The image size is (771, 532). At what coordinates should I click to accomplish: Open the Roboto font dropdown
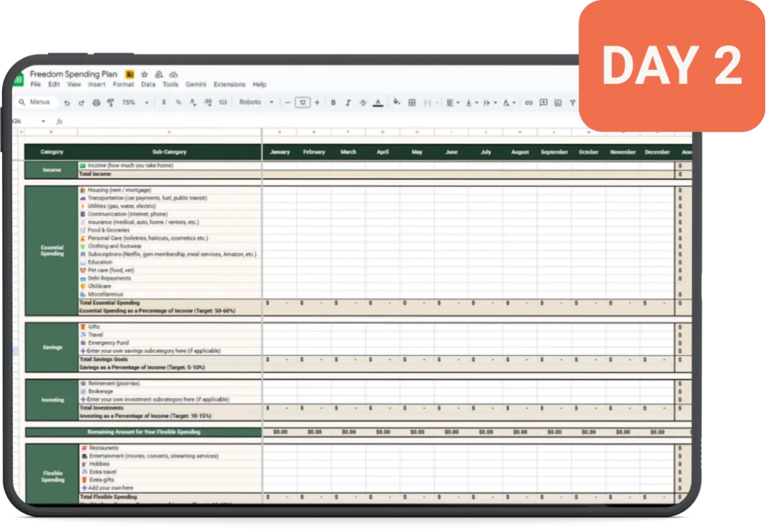(x=256, y=102)
